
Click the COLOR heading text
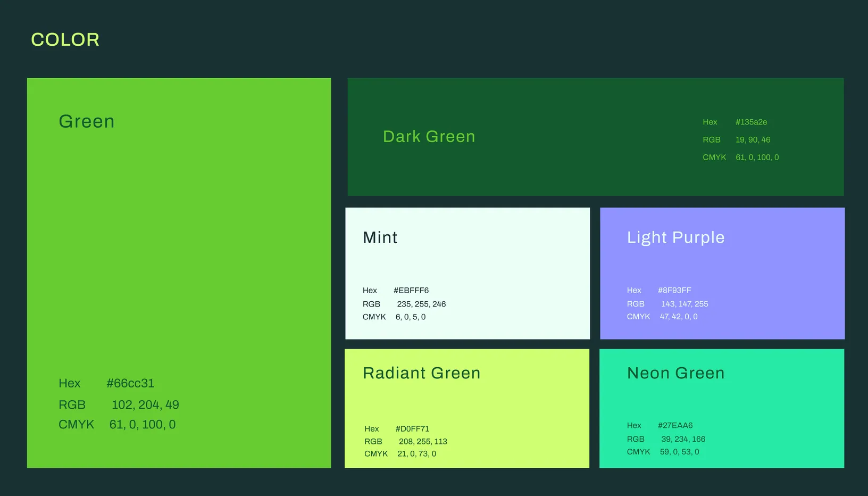(65, 40)
